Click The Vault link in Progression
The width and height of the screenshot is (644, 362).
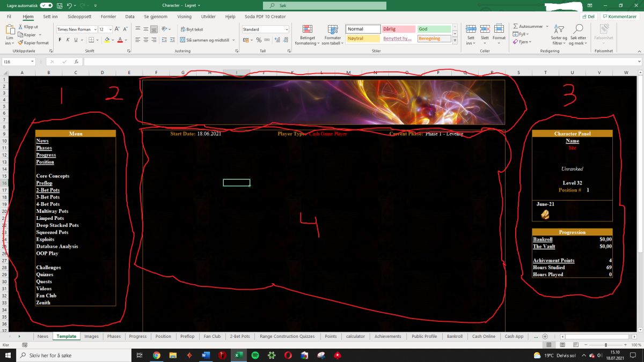click(x=544, y=246)
